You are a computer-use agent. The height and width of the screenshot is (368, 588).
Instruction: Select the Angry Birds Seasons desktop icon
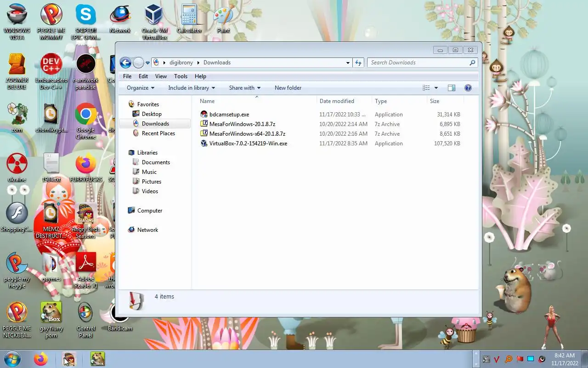pyautogui.click(x=85, y=221)
